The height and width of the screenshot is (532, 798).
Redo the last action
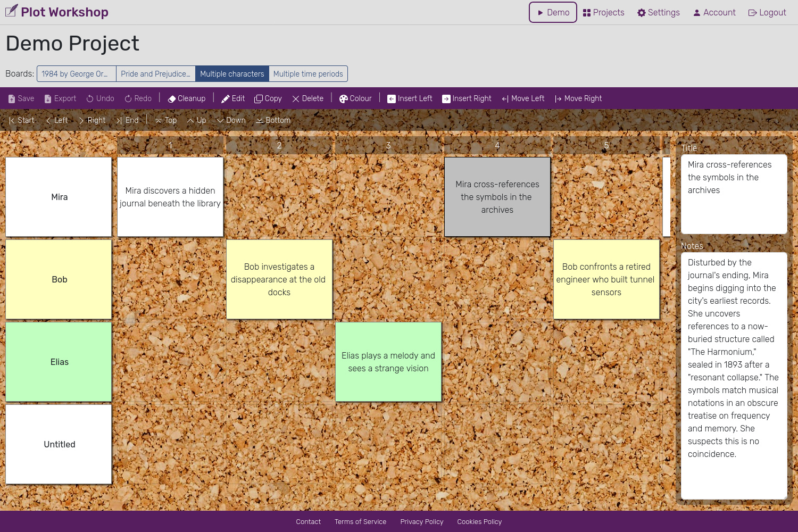[138, 98]
